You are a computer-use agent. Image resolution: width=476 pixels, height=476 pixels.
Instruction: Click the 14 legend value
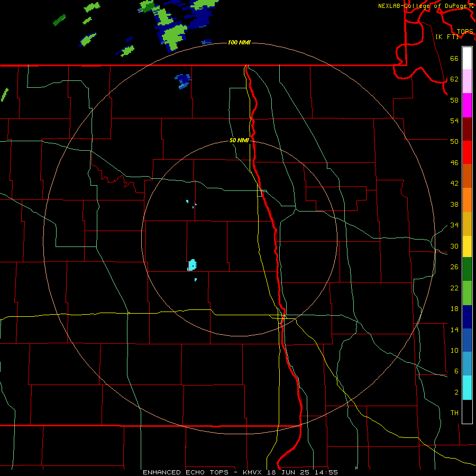pyautogui.click(x=454, y=329)
